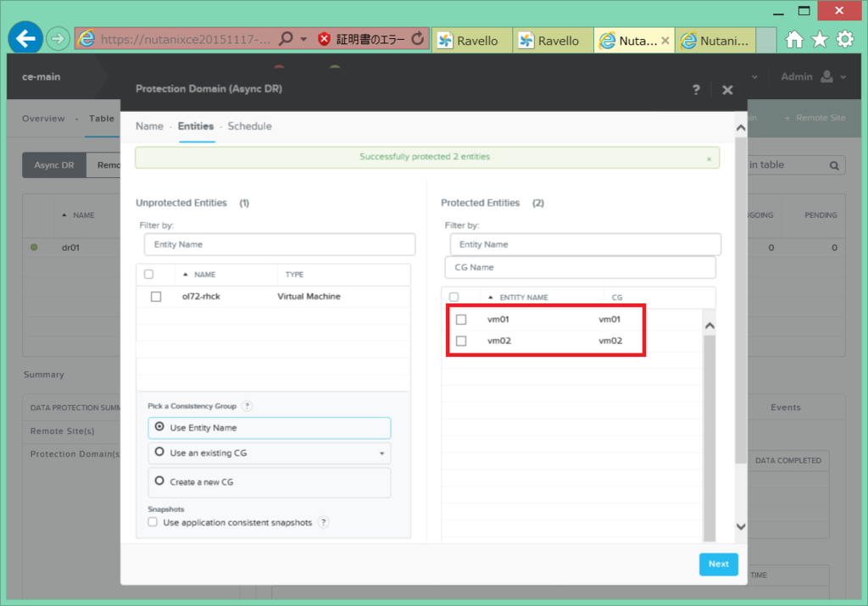Screen dimensions: 868x606
Task: Click the Admin user avatar icon
Action: (x=827, y=76)
